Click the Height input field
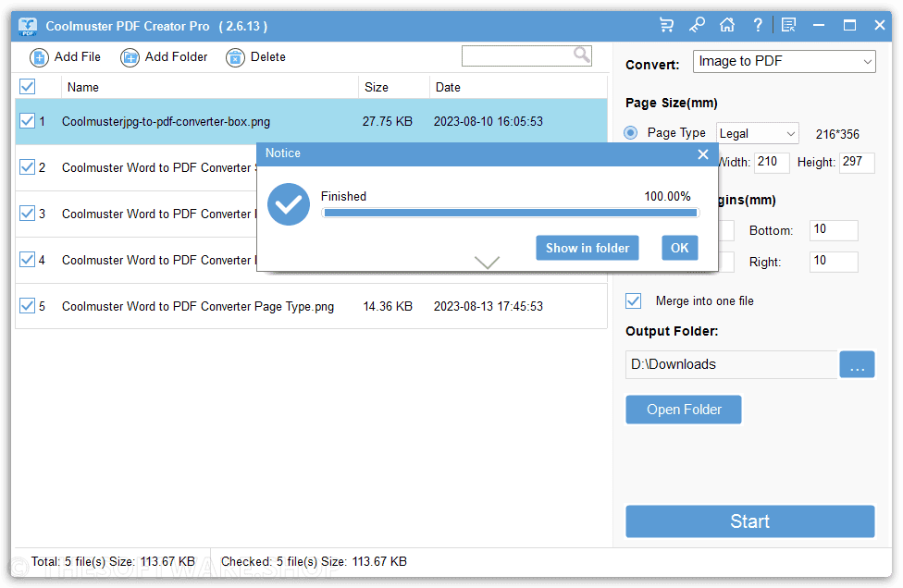Viewport: 903px width, 588px height. [x=857, y=162]
